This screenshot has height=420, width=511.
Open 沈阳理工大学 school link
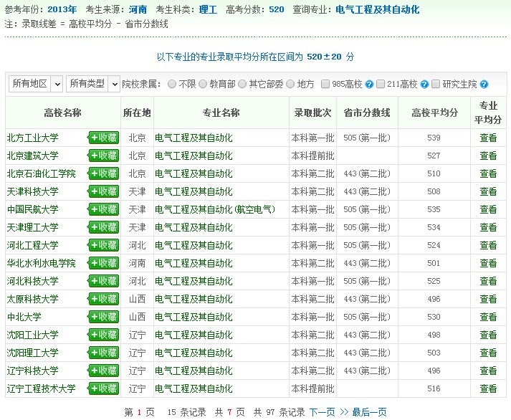[32, 353]
